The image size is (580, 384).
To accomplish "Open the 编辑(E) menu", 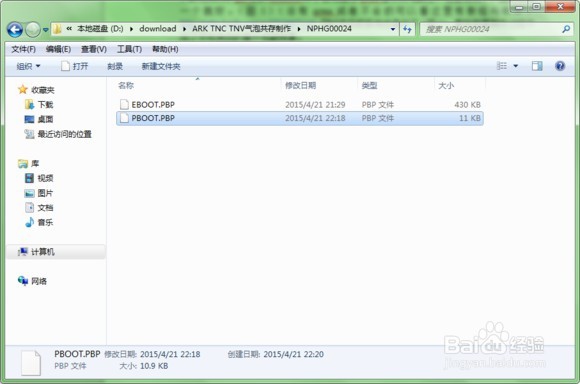I will click(58, 49).
